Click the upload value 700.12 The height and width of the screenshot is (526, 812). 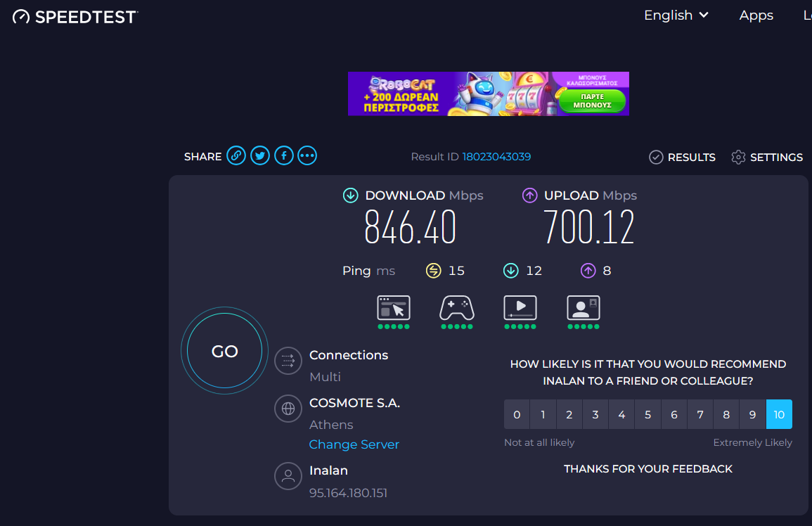click(x=589, y=226)
